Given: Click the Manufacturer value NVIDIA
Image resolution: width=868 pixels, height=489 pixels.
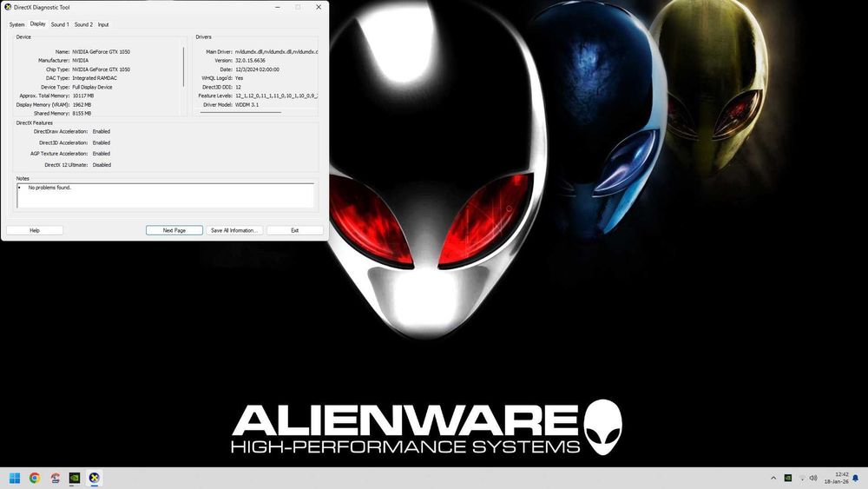Looking at the screenshot, I should coord(80,60).
